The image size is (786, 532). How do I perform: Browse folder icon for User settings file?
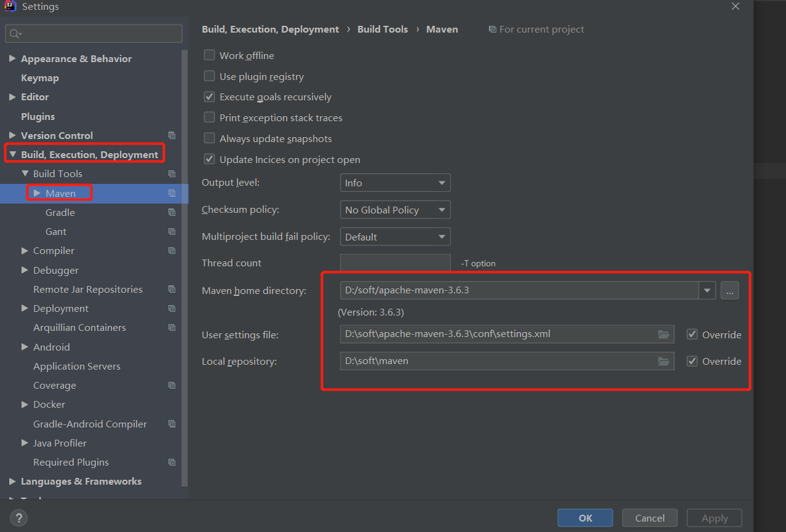coord(663,335)
